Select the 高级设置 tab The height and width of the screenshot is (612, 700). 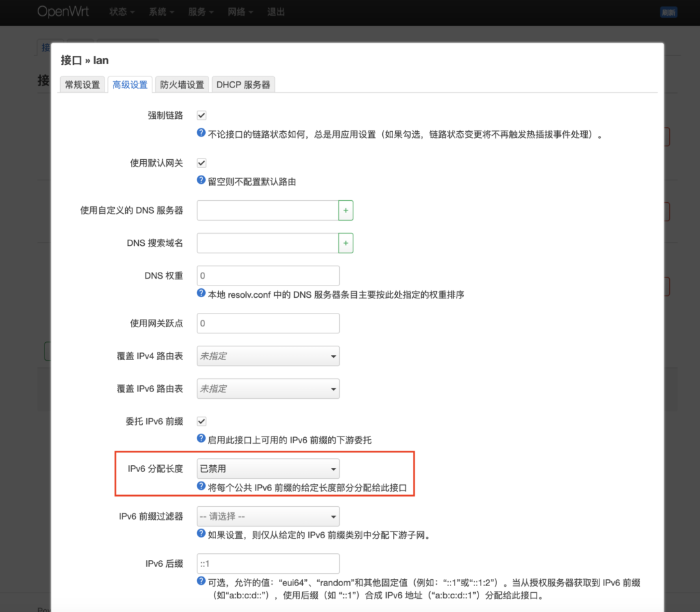pos(130,85)
